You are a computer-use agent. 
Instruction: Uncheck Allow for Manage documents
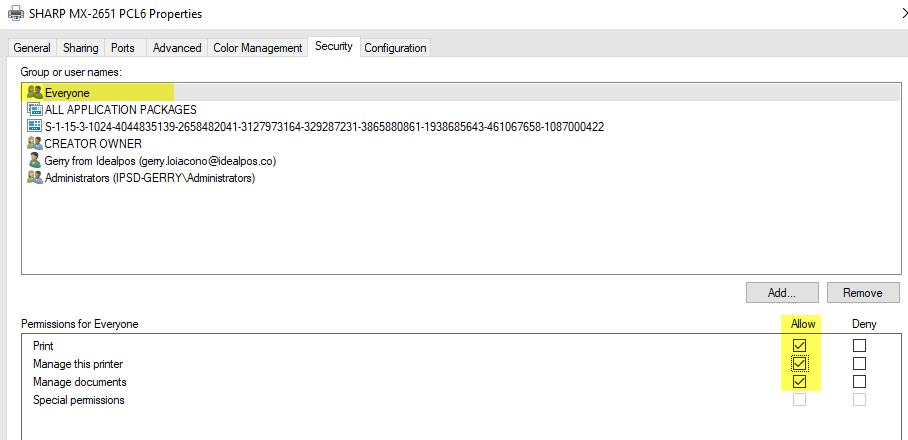799,382
